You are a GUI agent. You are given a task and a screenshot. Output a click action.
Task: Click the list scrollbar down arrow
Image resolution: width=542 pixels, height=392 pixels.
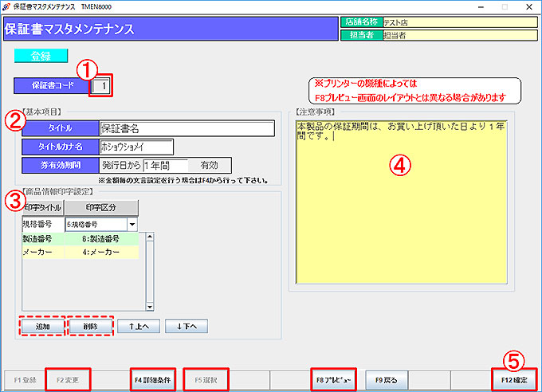[150, 307]
